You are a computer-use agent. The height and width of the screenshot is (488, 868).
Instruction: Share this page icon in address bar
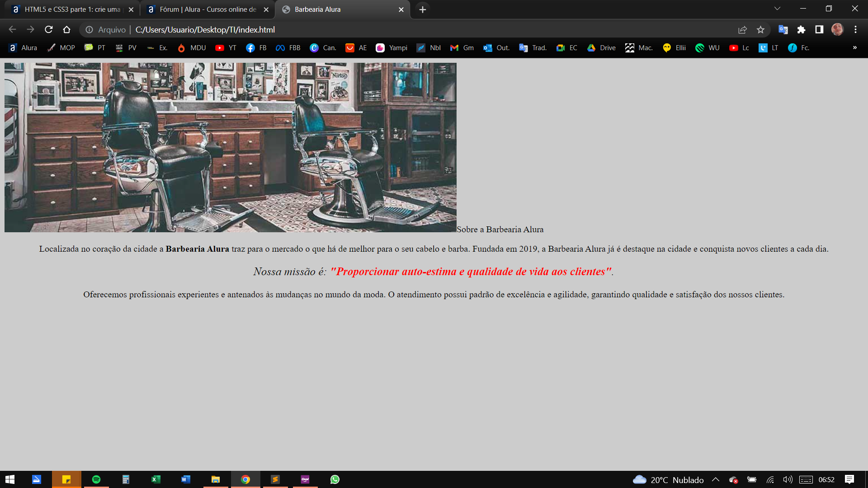(x=742, y=29)
